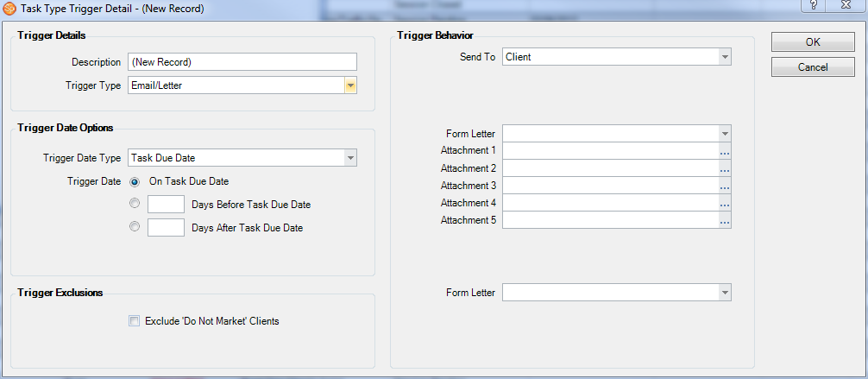Click the days-after number field

[166, 227]
